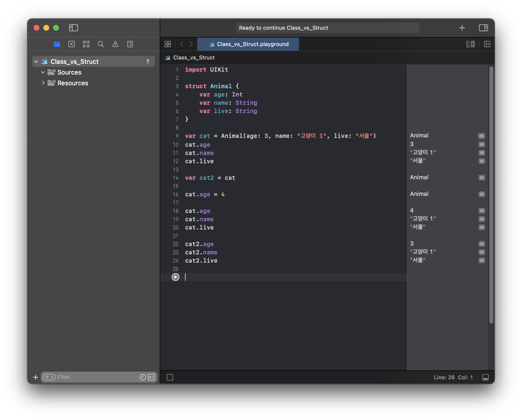Viewport: 522px width, 420px height.
Task: Select the Class_vs_Struct.playground tab
Action: click(248, 44)
